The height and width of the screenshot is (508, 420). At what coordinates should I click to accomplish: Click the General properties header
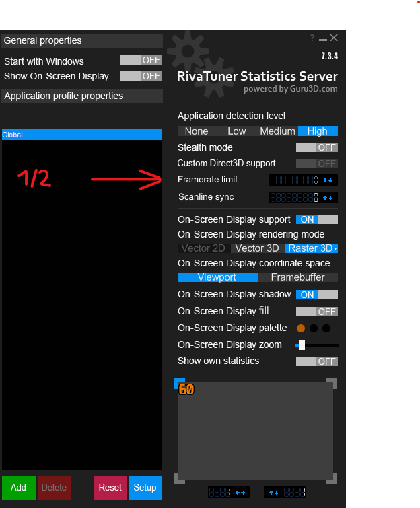click(x=82, y=41)
